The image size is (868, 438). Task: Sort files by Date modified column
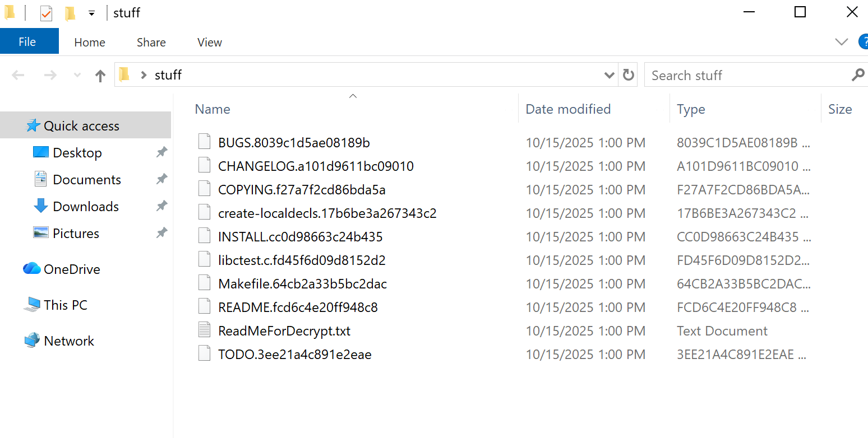(568, 109)
